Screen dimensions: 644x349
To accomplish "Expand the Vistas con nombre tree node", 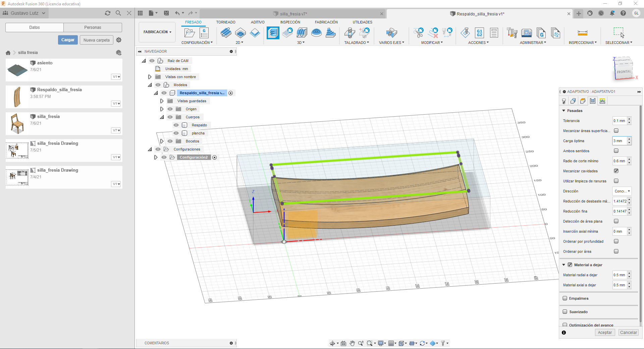I will 150,77.
